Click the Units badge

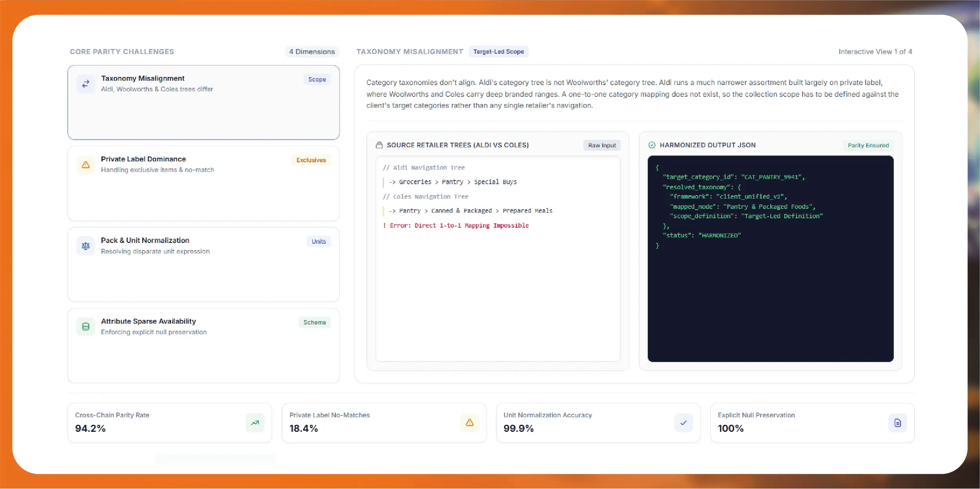coord(319,242)
